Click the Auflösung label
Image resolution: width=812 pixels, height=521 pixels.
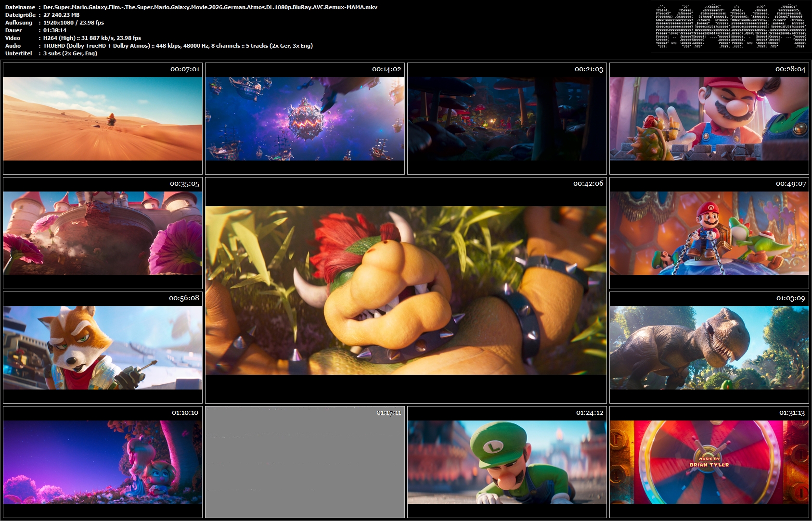(19, 23)
